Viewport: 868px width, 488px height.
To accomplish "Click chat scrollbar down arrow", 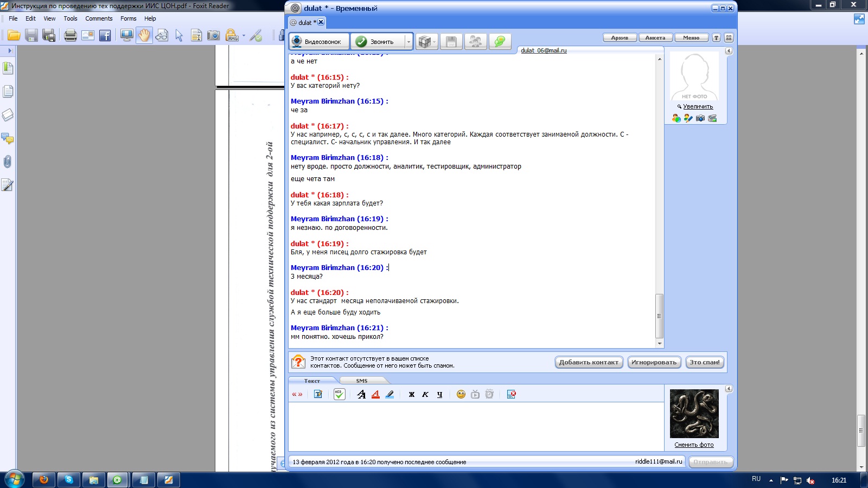I will click(x=660, y=343).
